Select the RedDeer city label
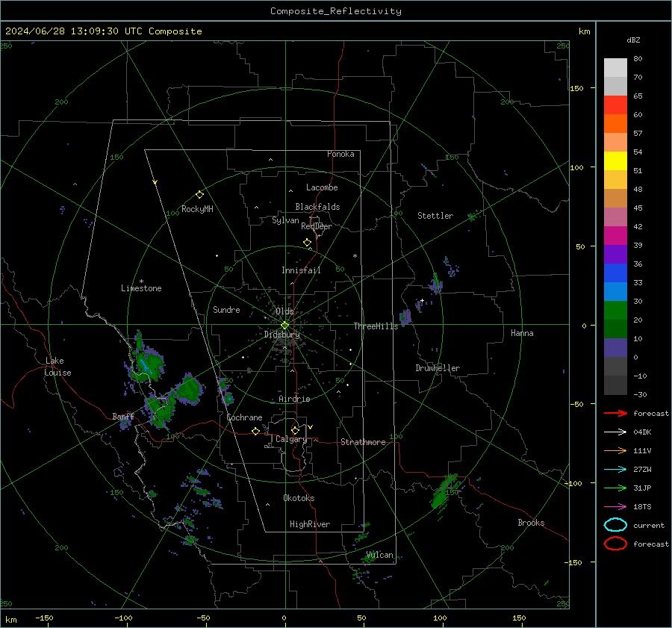 click(317, 226)
